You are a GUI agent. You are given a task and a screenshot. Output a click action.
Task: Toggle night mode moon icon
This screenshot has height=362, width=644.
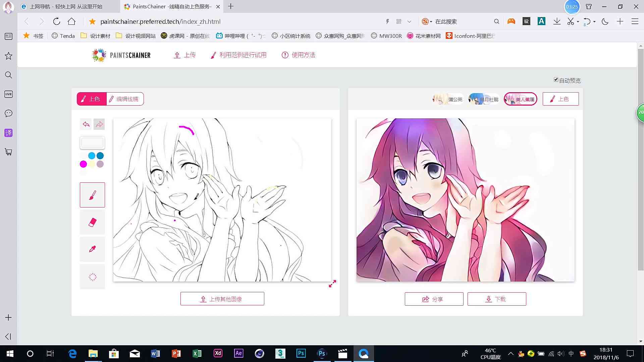[605, 21]
